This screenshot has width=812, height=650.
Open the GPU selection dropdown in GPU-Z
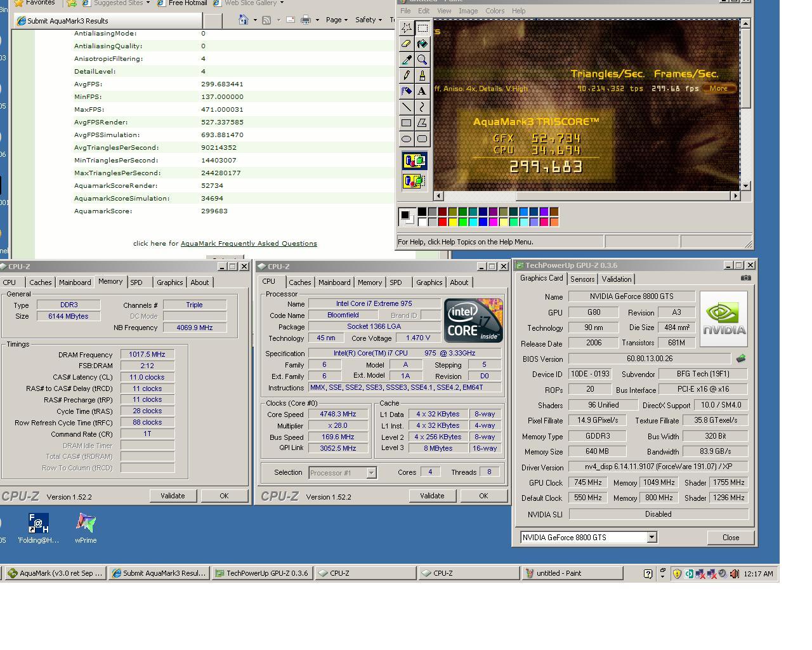click(x=652, y=538)
